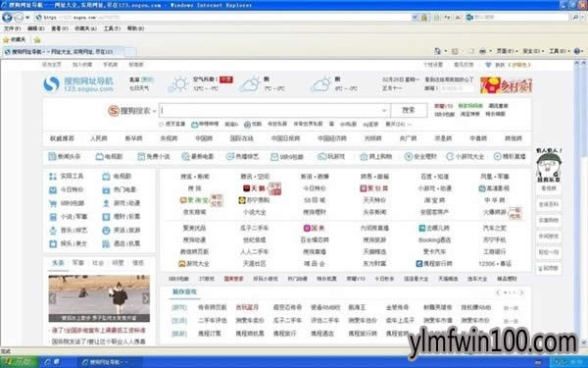Click inside the Sogou search input field
Screen dimensions: 588x368
pyautogui.click(x=270, y=110)
